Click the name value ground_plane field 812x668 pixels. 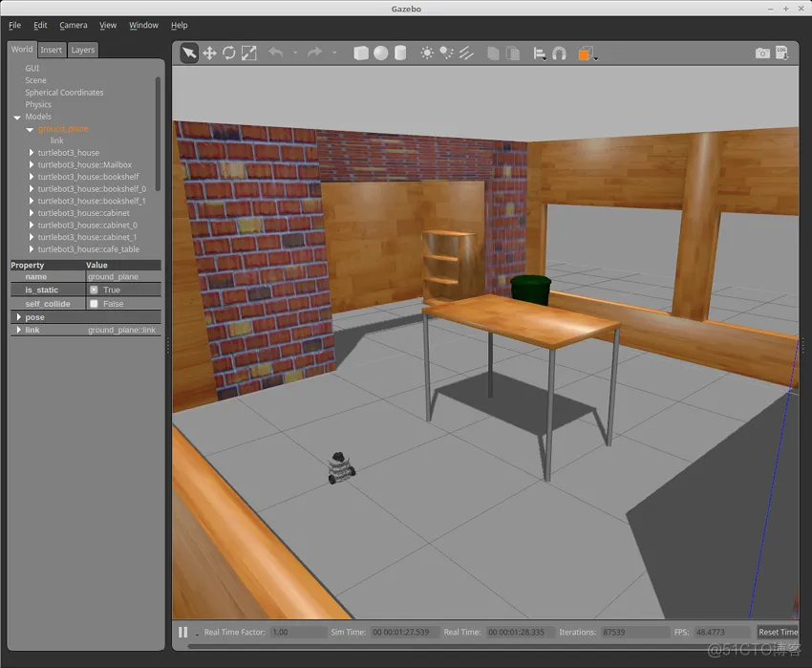click(x=123, y=277)
